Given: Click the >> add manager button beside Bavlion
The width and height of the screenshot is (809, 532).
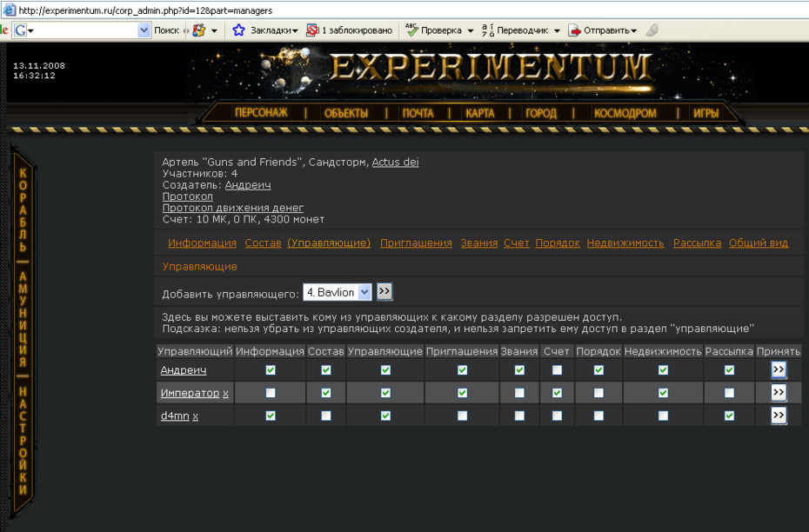Looking at the screenshot, I should (x=384, y=292).
